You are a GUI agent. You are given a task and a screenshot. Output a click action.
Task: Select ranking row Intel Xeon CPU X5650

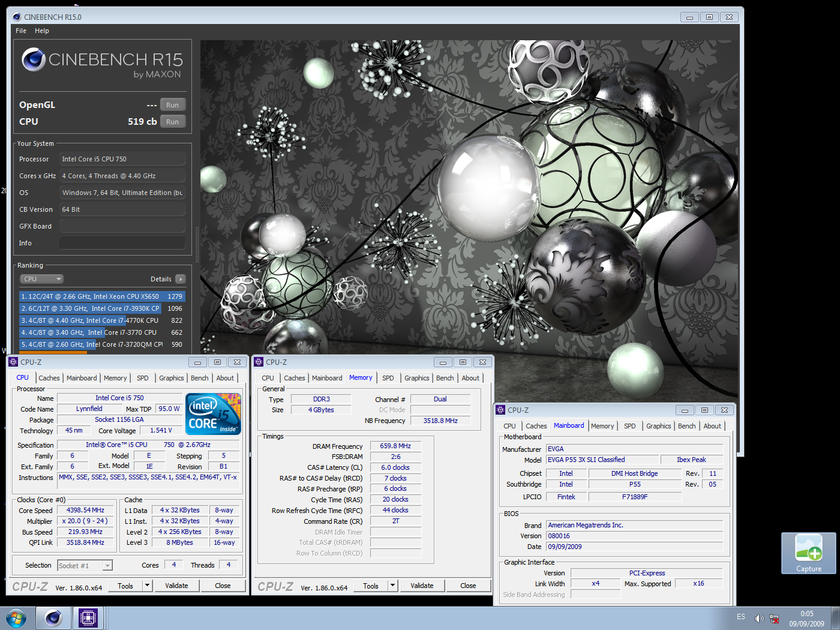pos(102,296)
